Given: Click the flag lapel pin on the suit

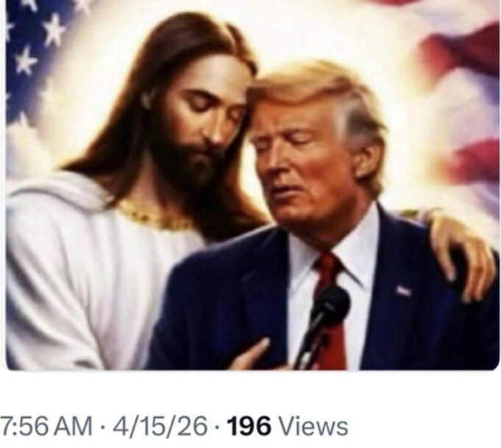Looking at the screenshot, I should pos(404,291).
